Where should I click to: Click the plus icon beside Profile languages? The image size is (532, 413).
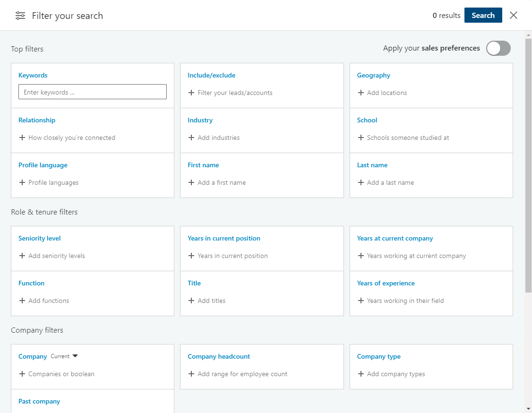point(22,182)
